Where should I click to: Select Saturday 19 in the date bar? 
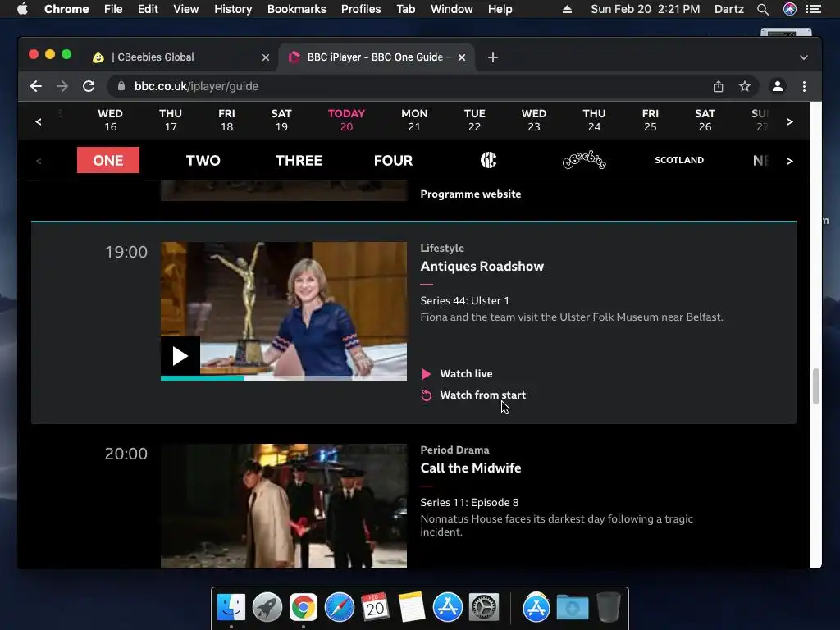[x=281, y=120]
